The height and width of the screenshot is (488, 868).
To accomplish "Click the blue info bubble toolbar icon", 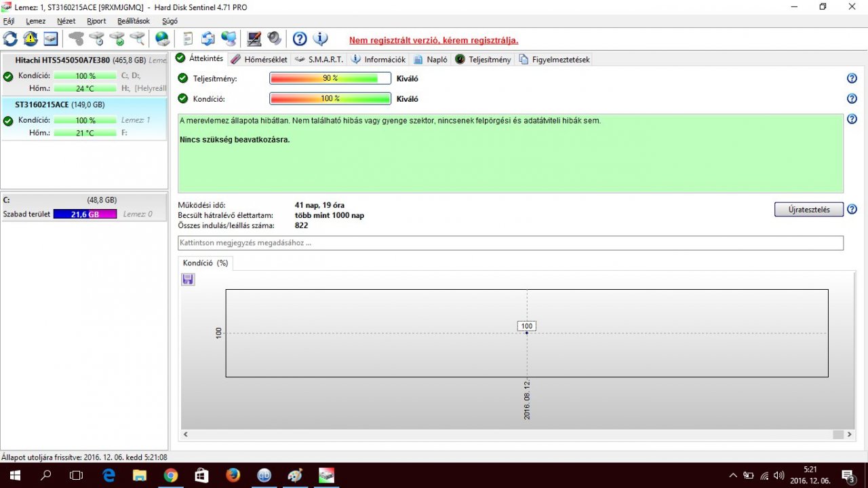I will pos(320,39).
